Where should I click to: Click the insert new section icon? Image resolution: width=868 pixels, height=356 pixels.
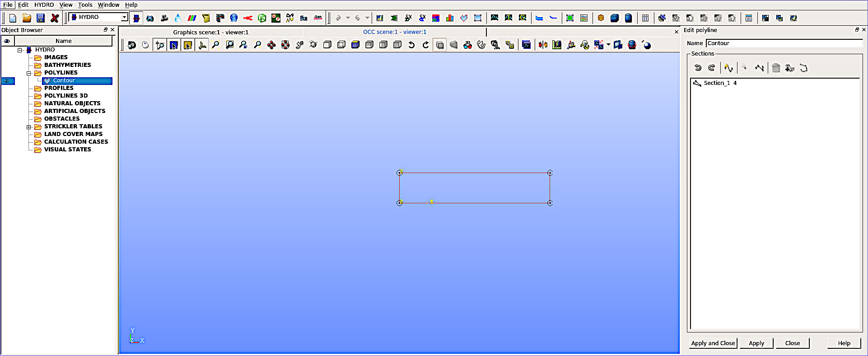[x=728, y=68]
